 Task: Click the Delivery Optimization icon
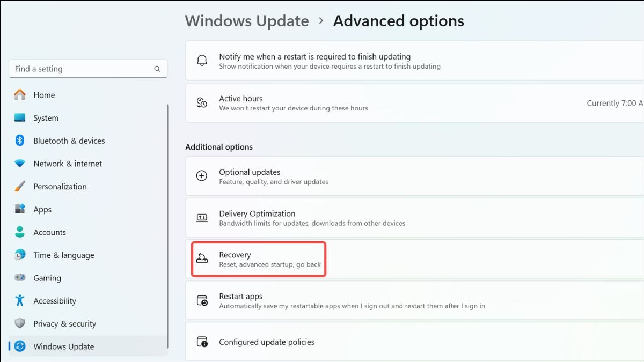coord(202,217)
